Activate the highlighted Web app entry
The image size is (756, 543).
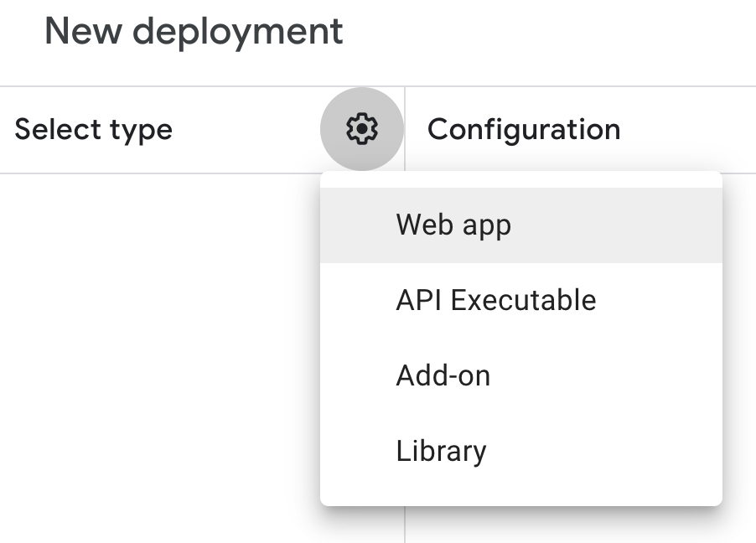[x=521, y=225]
